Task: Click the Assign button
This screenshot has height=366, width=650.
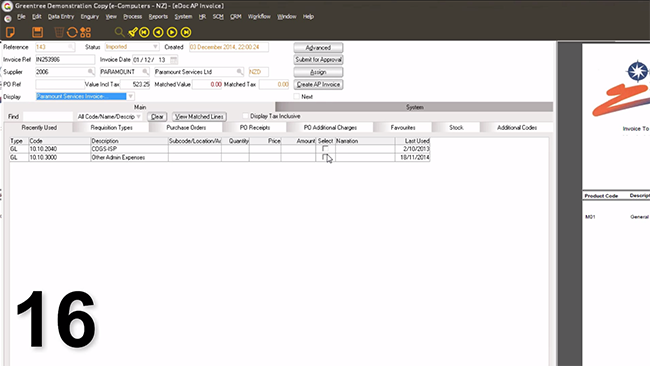Action: click(318, 72)
